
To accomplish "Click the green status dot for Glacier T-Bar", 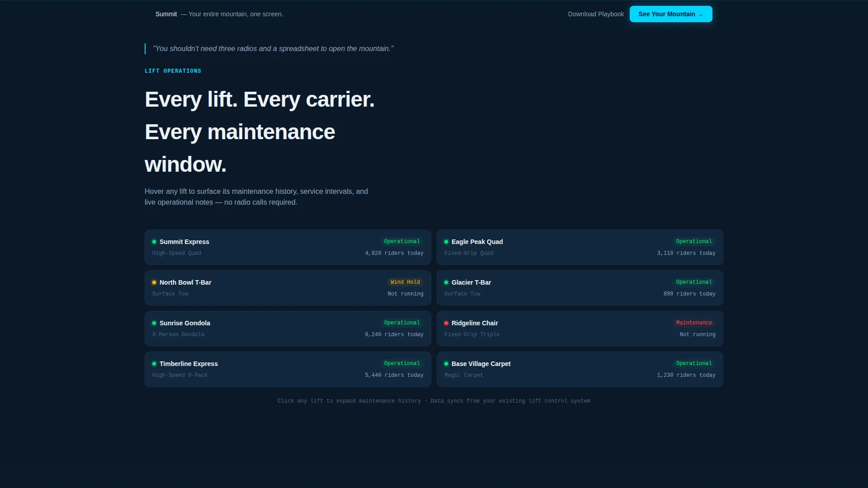I will 446,282.
